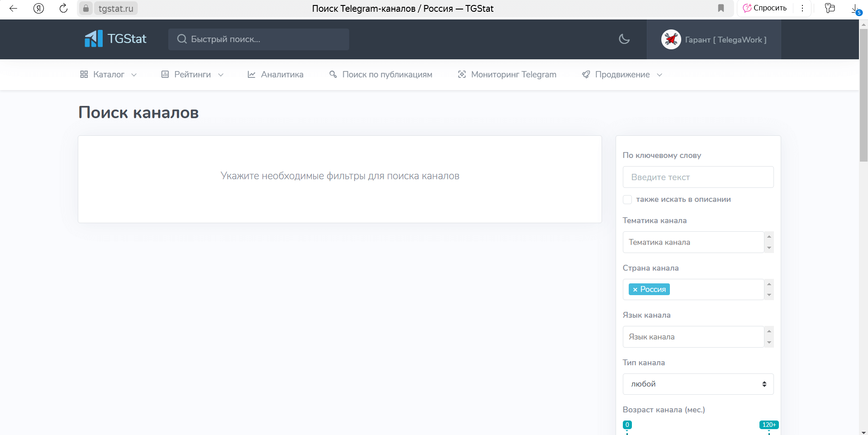Image resolution: width=868 pixels, height=435 pixels.
Task: Open the Аналитика menu item
Action: click(x=275, y=74)
